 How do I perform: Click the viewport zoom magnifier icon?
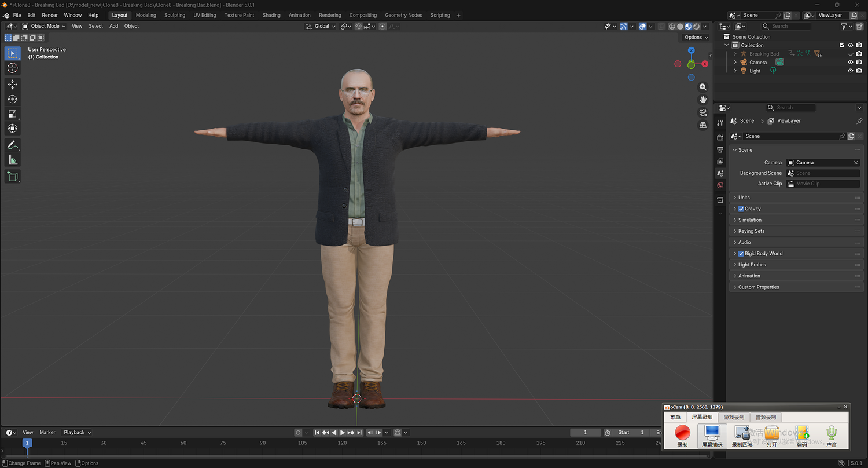tap(703, 87)
